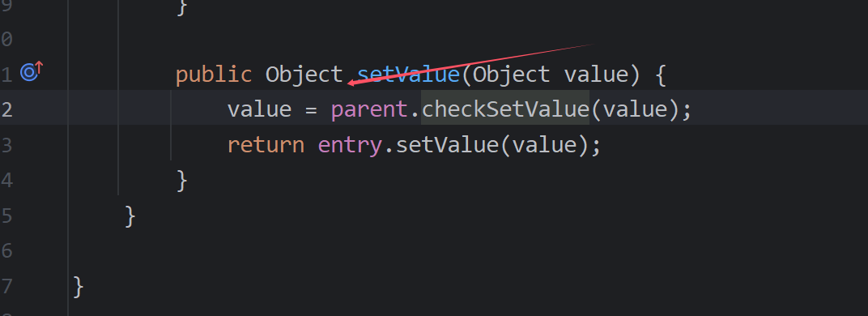Click value variable at start of assignment
868x316 pixels.
point(259,109)
